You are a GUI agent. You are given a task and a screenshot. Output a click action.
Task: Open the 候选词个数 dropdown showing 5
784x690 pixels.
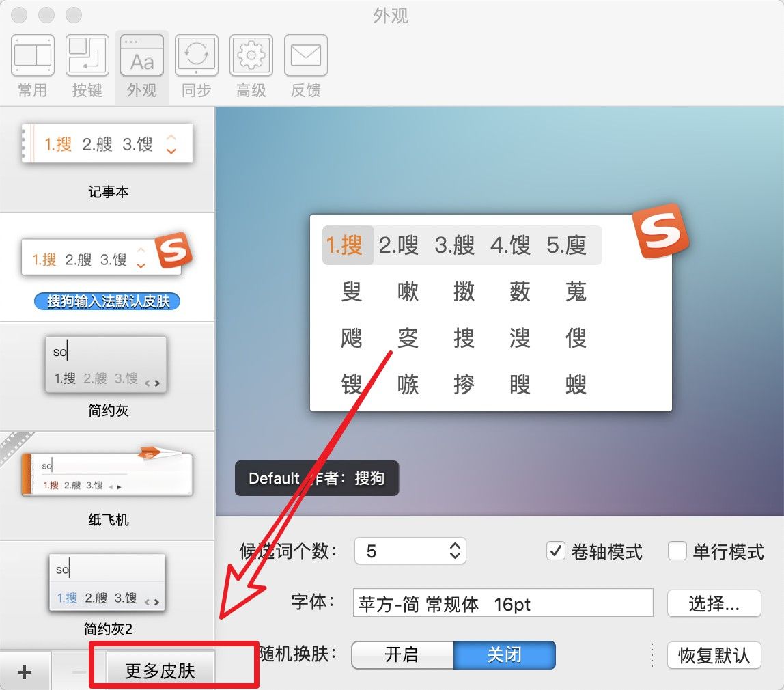[410, 551]
